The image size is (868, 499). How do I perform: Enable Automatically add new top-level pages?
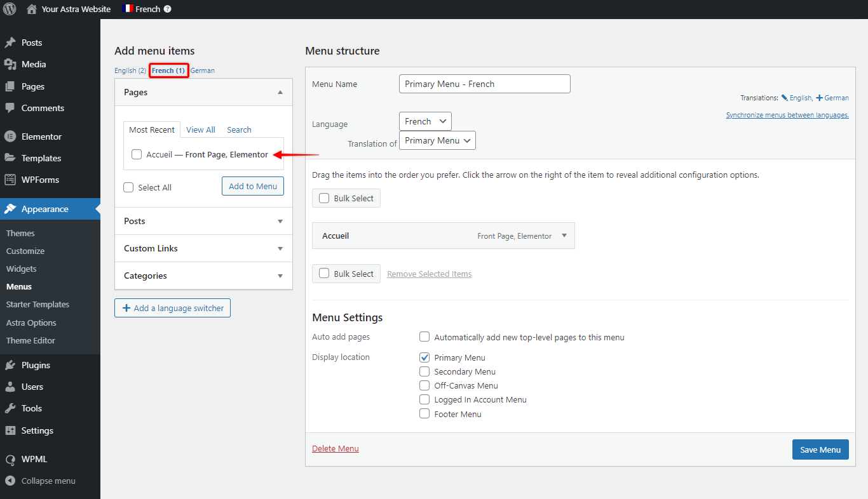424,337
